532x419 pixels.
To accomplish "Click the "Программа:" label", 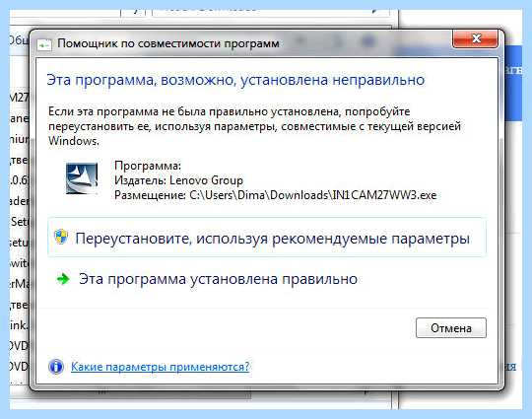I will pos(148,166).
